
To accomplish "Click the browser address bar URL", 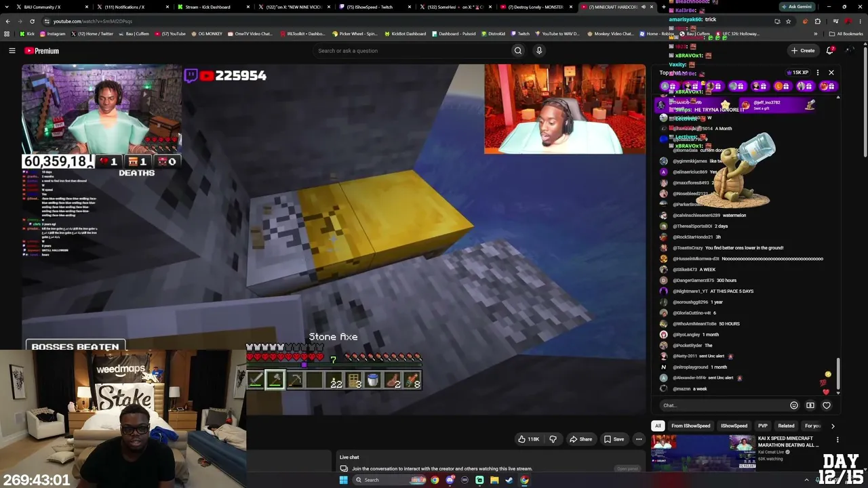I will click(x=92, y=21).
